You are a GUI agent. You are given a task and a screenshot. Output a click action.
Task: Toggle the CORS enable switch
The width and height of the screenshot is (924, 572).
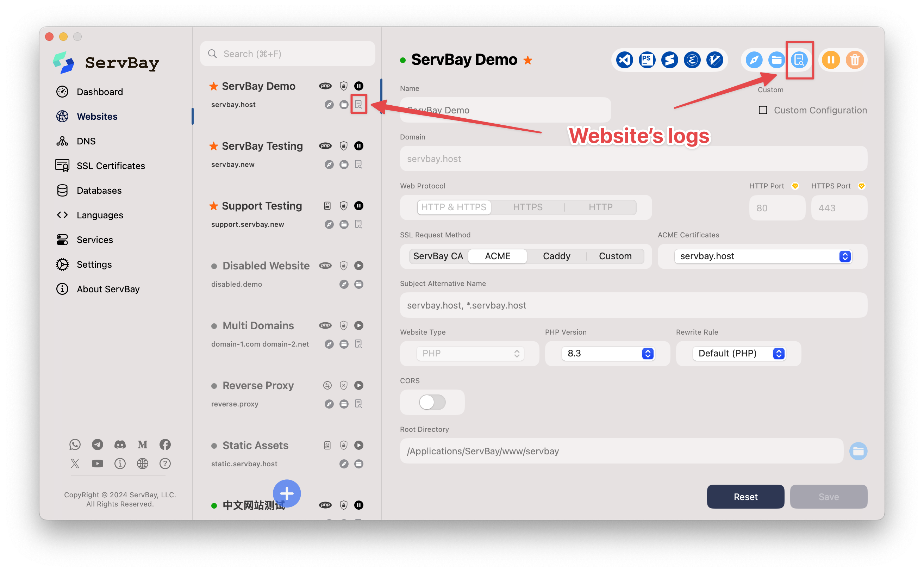pos(432,401)
